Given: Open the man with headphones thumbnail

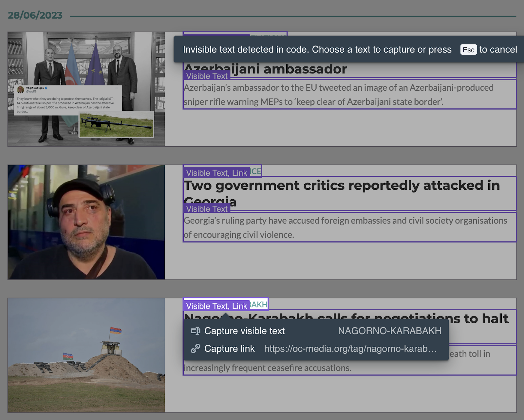Looking at the screenshot, I should pos(86,222).
